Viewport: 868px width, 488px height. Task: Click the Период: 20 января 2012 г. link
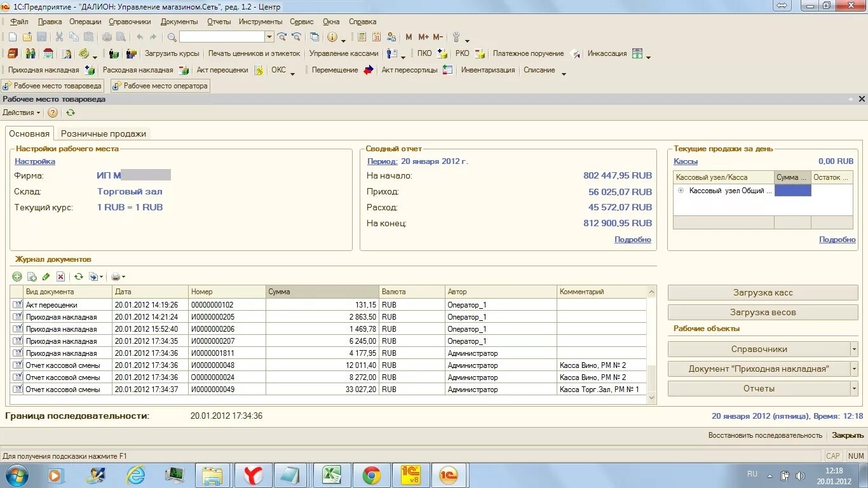417,161
